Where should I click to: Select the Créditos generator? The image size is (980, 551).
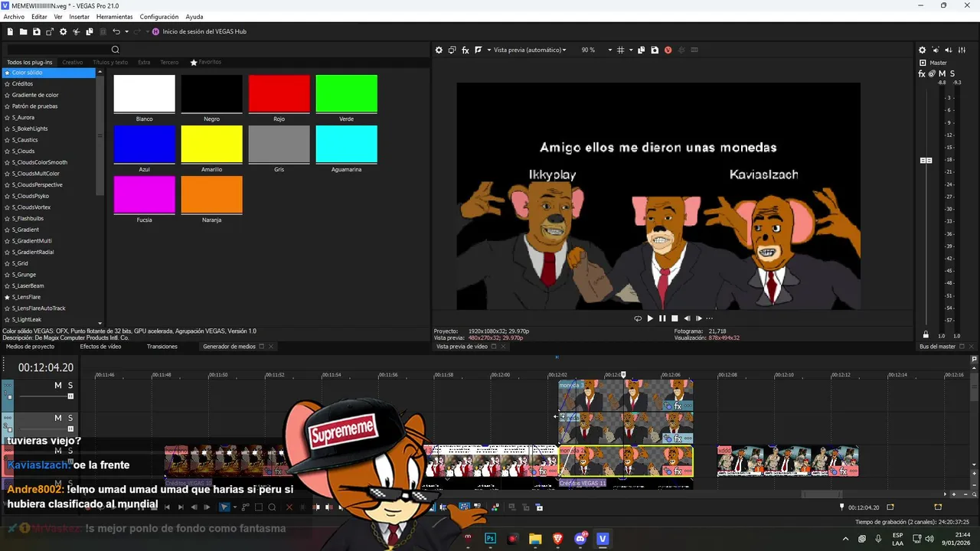(x=22, y=83)
